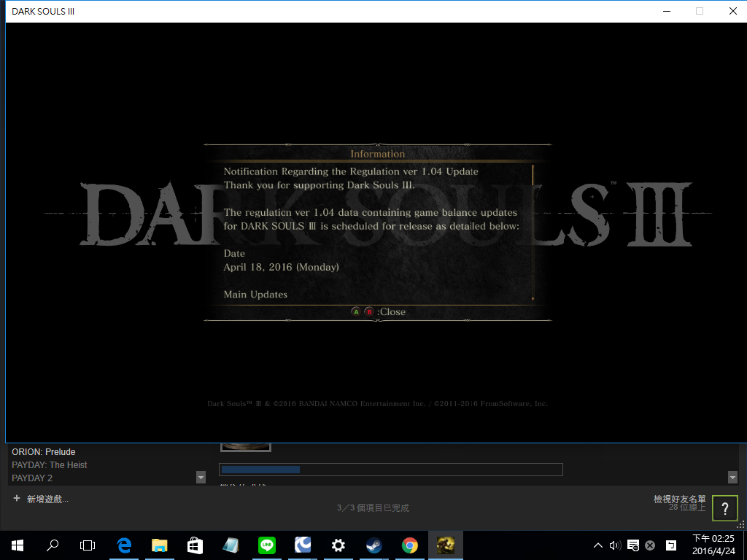747x560 pixels.
Task: Click the Information dialog scrollbar
Action: pos(533,233)
